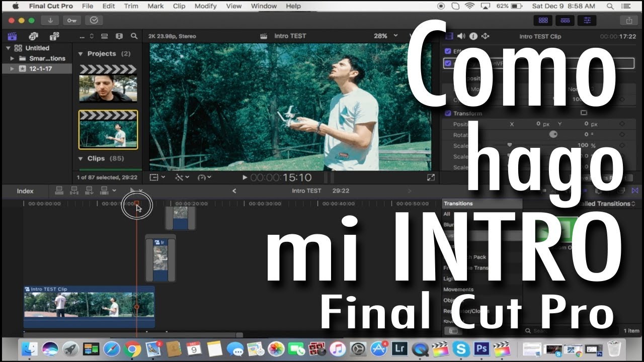Show the Titles and Generators sidebar
Viewport: 644px width, 362px height.
point(55,36)
